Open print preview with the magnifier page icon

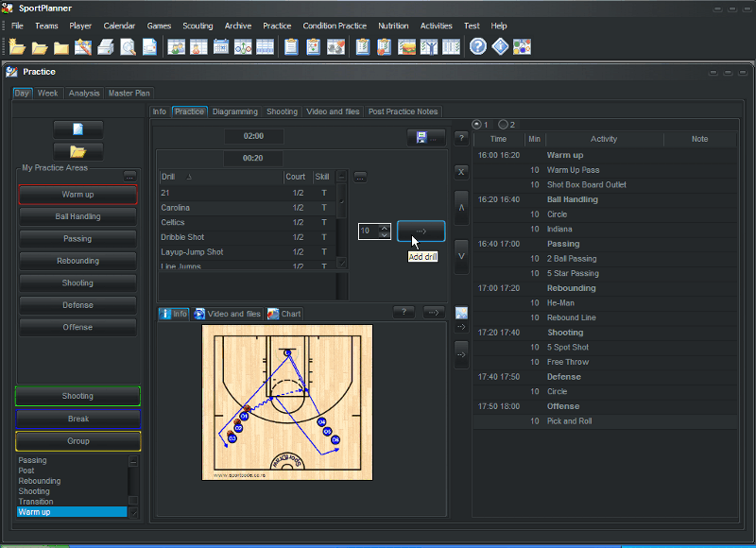click(x=128, y=47)
